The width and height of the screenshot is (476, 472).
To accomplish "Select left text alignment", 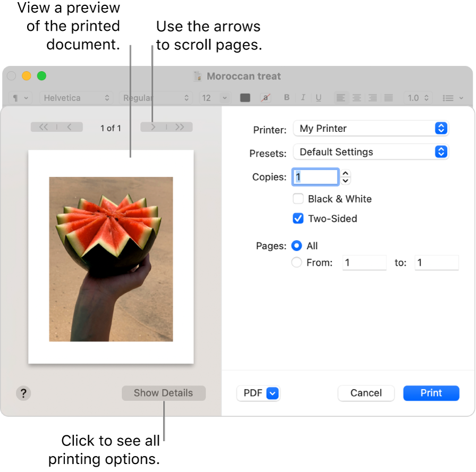I will [341, 98].
